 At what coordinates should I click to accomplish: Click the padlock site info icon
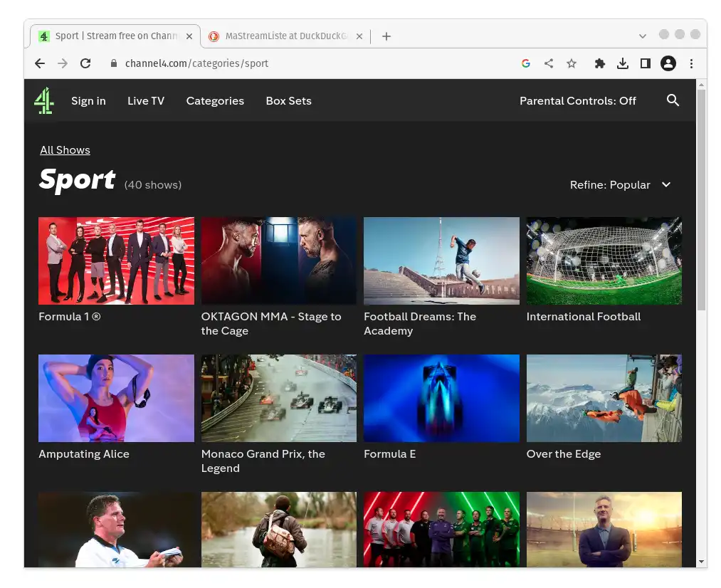tap(114, 63)
